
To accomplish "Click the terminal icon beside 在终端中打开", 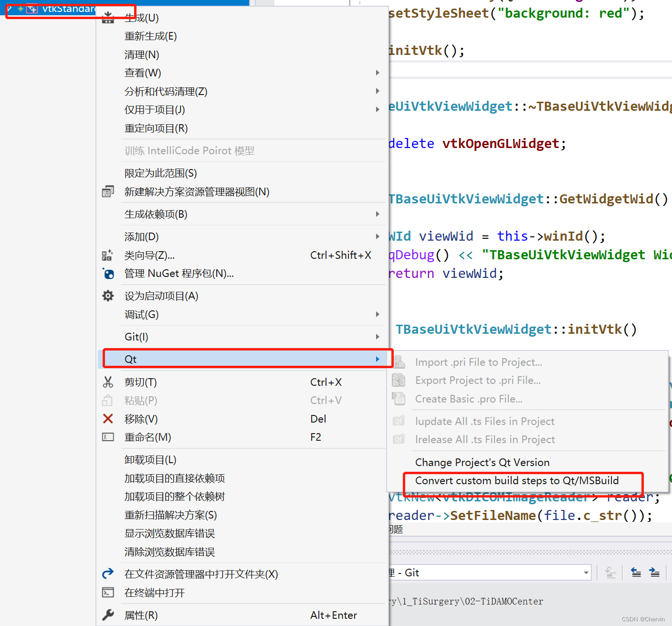I will pyautogui.click(x=108, y=593).
